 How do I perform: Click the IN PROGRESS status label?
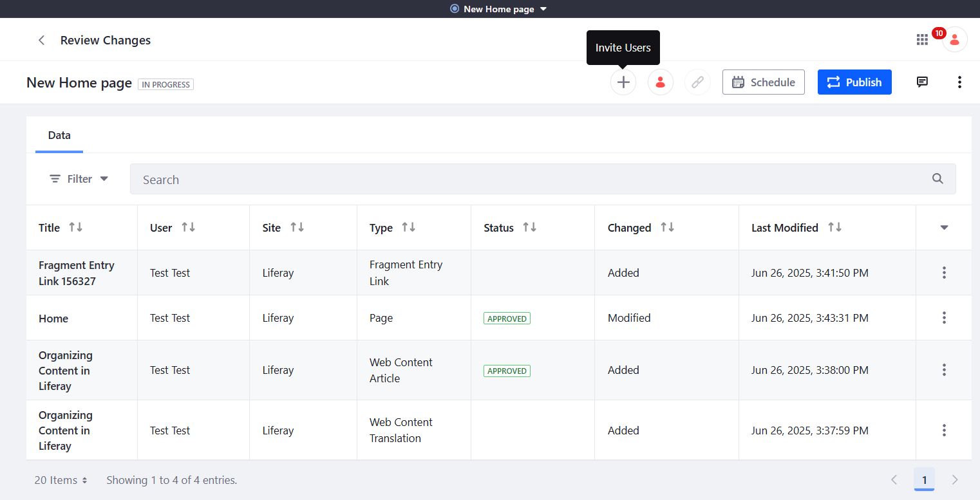tap(165, 84)
